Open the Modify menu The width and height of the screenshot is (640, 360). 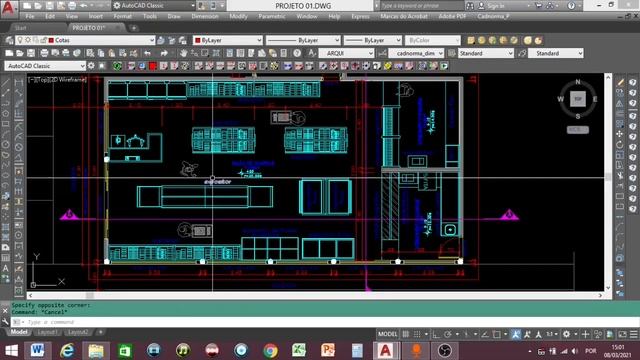(238, 16)
